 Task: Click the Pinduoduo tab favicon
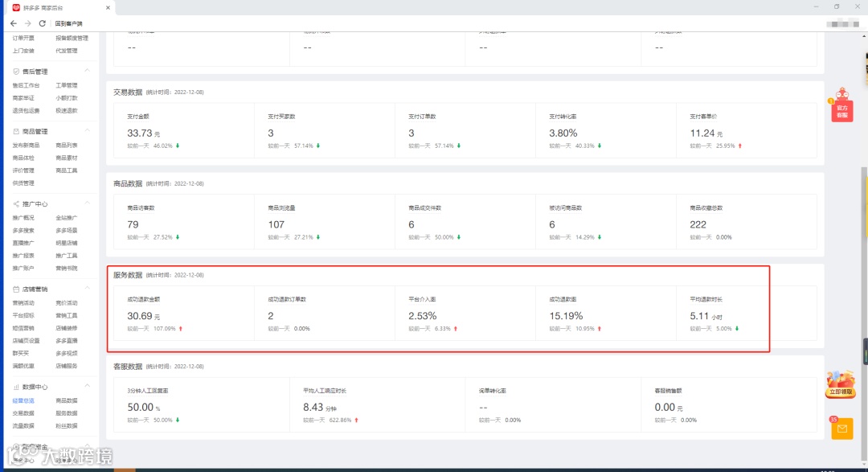click(x=16, y=8)
